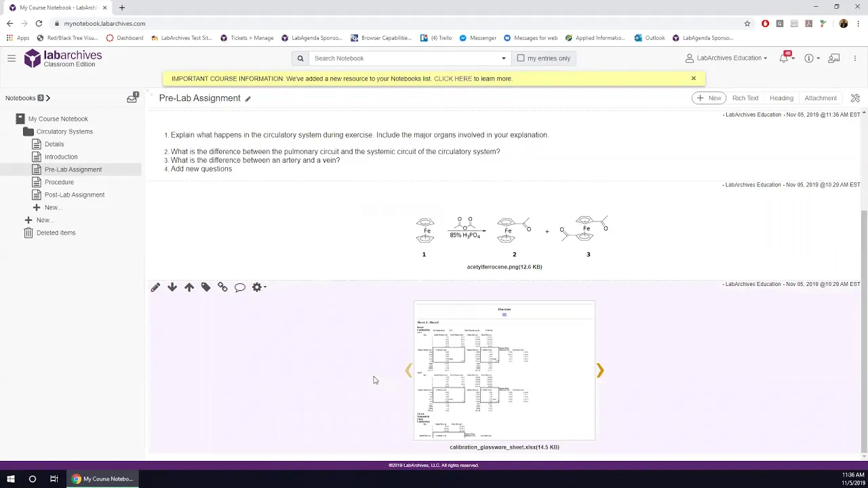Dismiss the yellow course information banner
The width and height of the screenshot is (868, 488).
[693, 79]
